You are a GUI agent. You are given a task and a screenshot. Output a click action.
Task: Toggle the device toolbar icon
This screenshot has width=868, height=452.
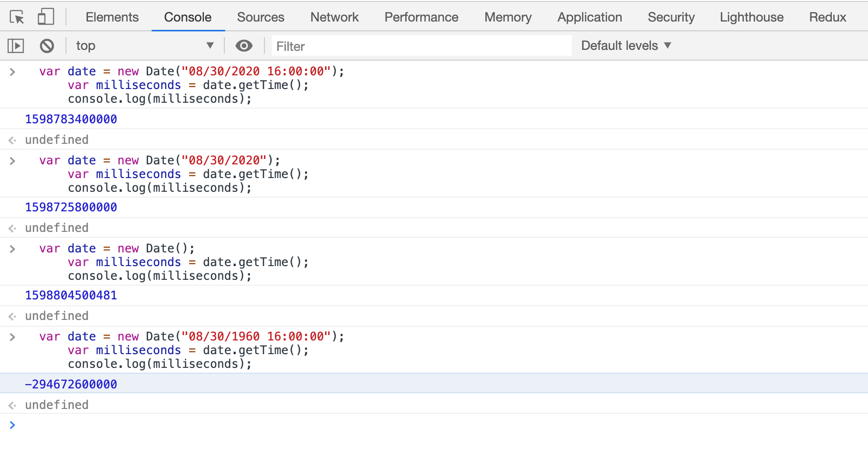tap(45, 16)
